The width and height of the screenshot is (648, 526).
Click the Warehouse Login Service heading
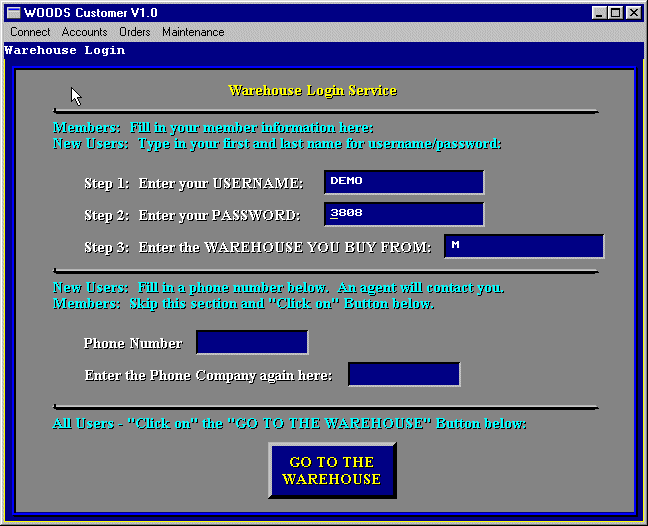[x=312, y=90]
